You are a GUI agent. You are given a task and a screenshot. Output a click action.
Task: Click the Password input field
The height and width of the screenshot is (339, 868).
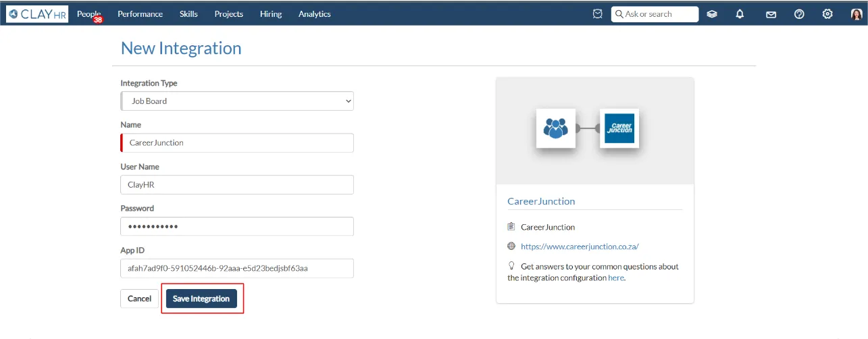[237, 226]
